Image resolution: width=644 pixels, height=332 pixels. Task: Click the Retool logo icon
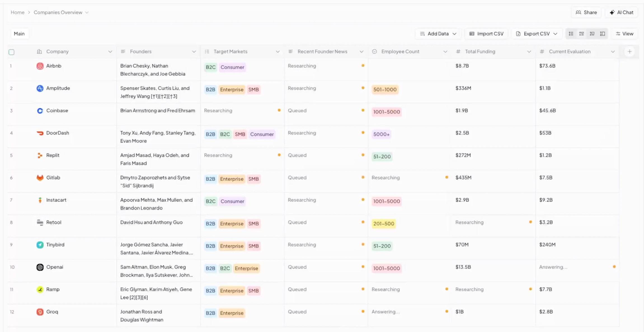click(x=40, y=223)
